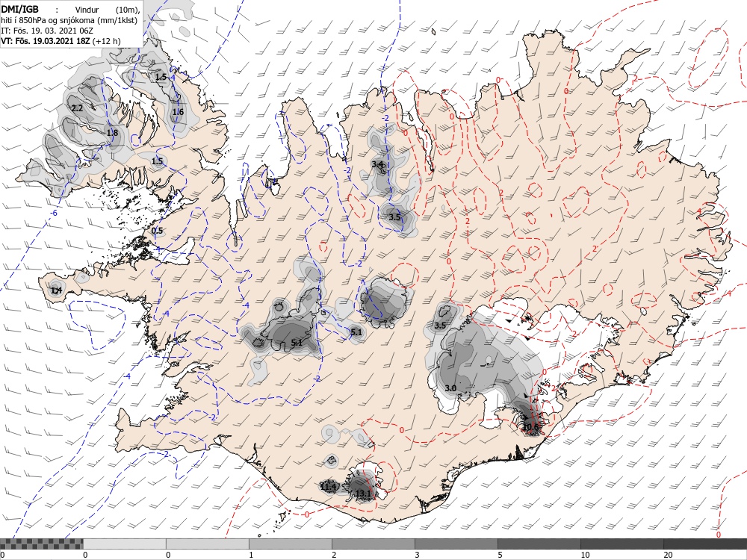Click the checkered legend swatch
The width and height of the screenshot is (747, 560).
[x=41, y=544]
